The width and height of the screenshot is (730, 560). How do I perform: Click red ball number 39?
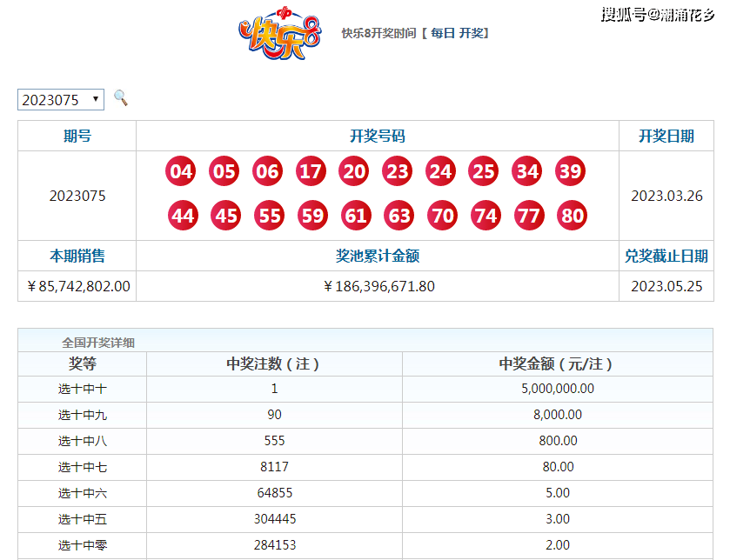570,171
